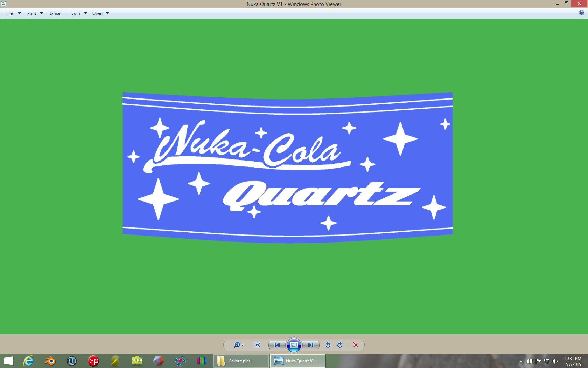Open the colorful molecule taskbar app
Image resolution: width=588 pixels, height=368 pixels.
(180, 361)
